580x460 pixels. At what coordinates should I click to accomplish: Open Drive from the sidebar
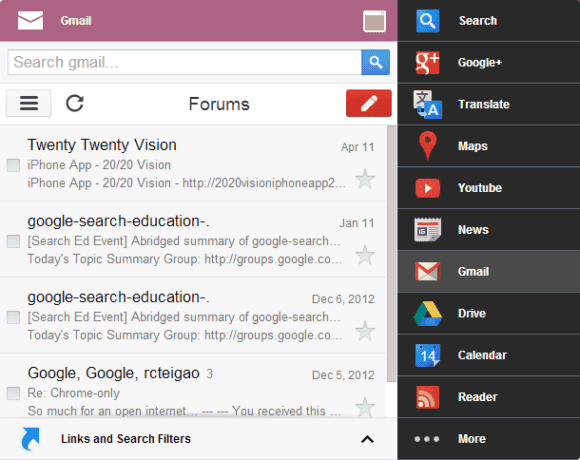[x=428, y=314]
